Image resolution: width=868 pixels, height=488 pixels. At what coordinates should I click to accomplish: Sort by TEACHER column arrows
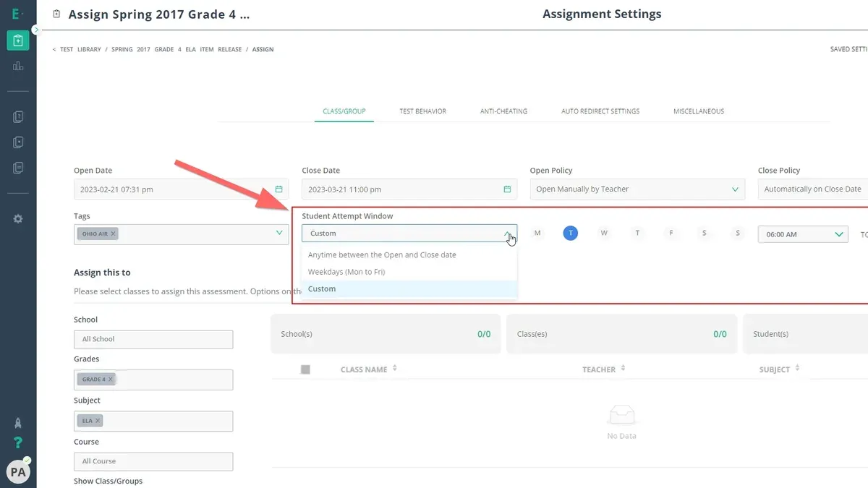pyautogui.click(x=623, y=369)
